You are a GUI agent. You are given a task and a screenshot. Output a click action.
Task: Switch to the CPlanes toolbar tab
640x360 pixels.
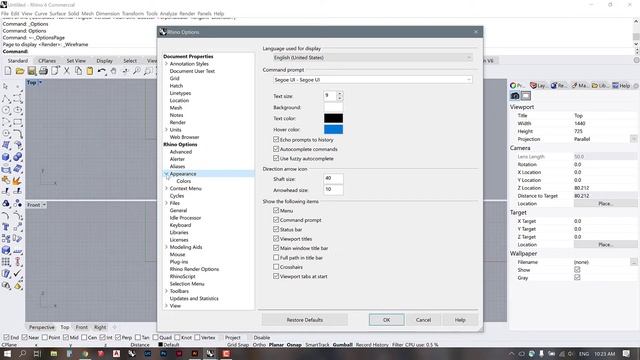tap(47, 61)
